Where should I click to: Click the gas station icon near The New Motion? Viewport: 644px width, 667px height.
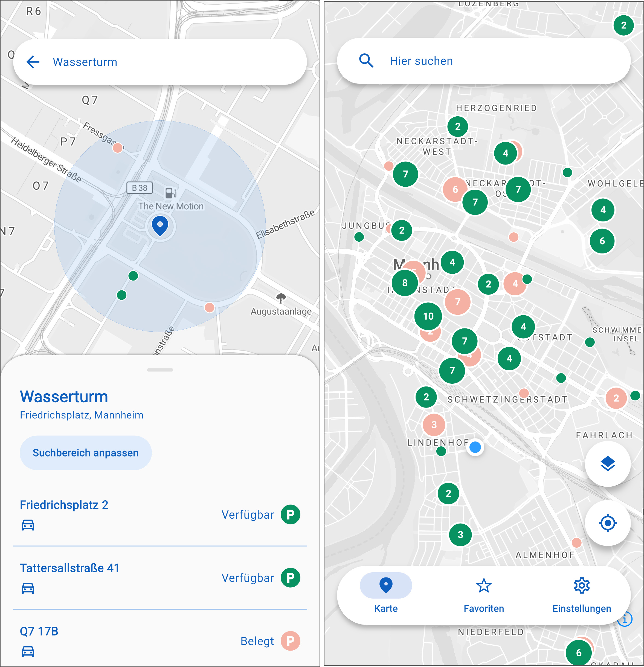(x=171, y=193)
